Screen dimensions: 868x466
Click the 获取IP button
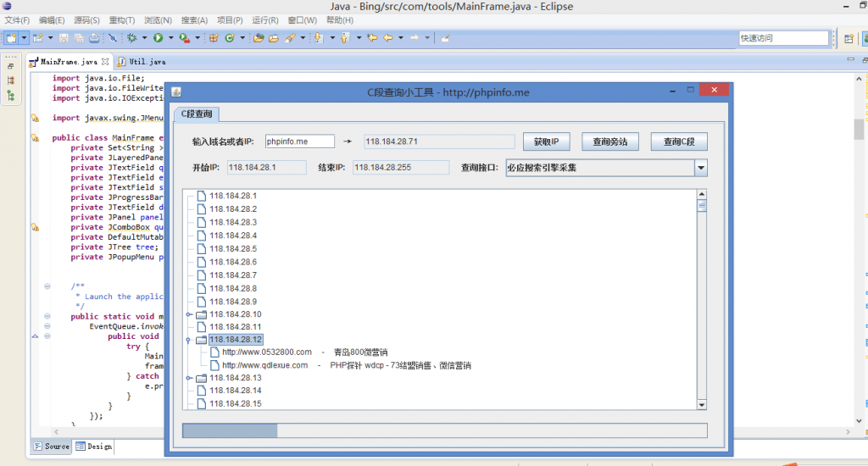click(547, 141)
